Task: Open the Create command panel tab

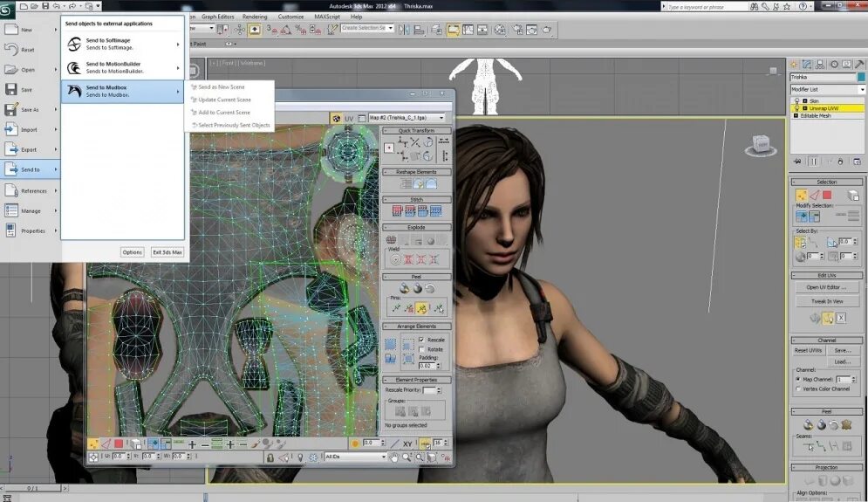Action: (794, 65)
